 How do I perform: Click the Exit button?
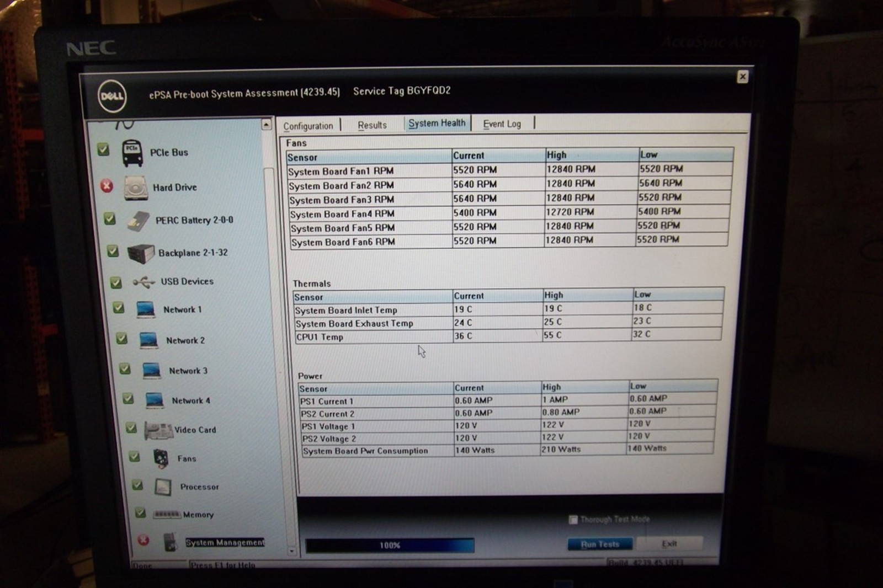669,544
